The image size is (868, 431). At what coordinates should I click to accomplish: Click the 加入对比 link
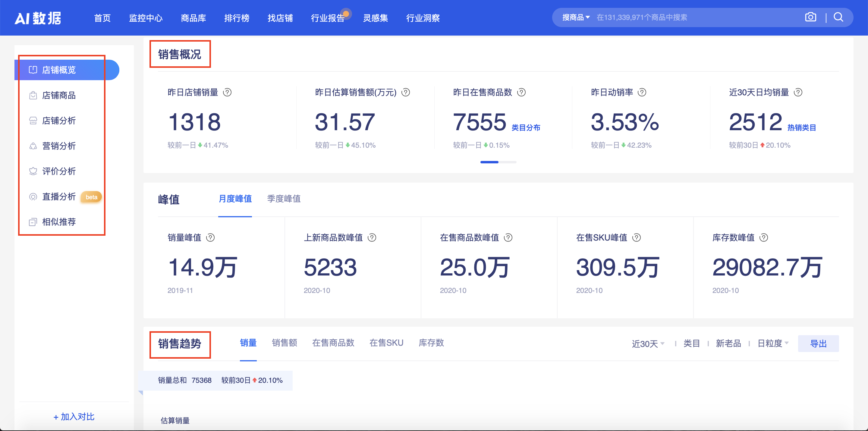tap(74, 417)
